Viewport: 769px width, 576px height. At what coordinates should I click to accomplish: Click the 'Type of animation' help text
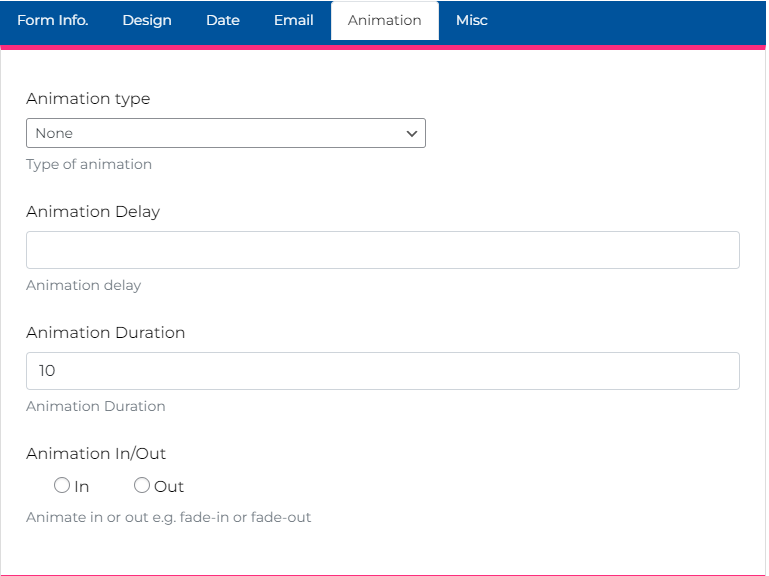click(x=89, y=164)
